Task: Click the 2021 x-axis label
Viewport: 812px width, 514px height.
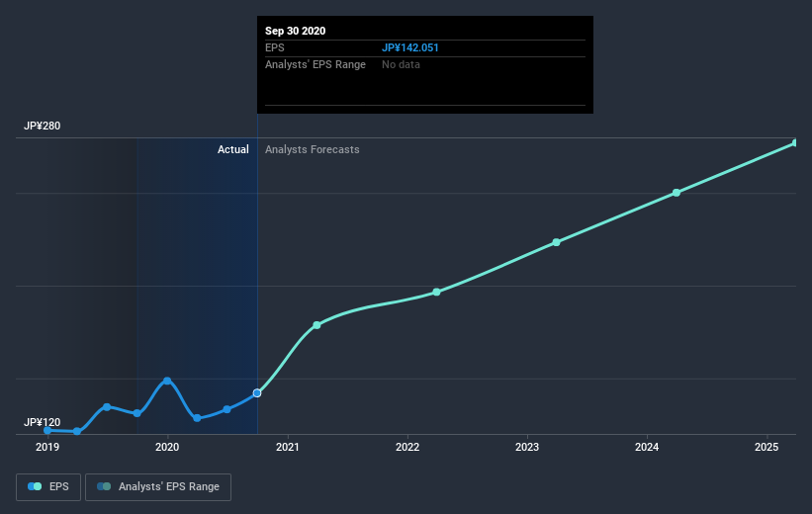Action: coord(288,447)
